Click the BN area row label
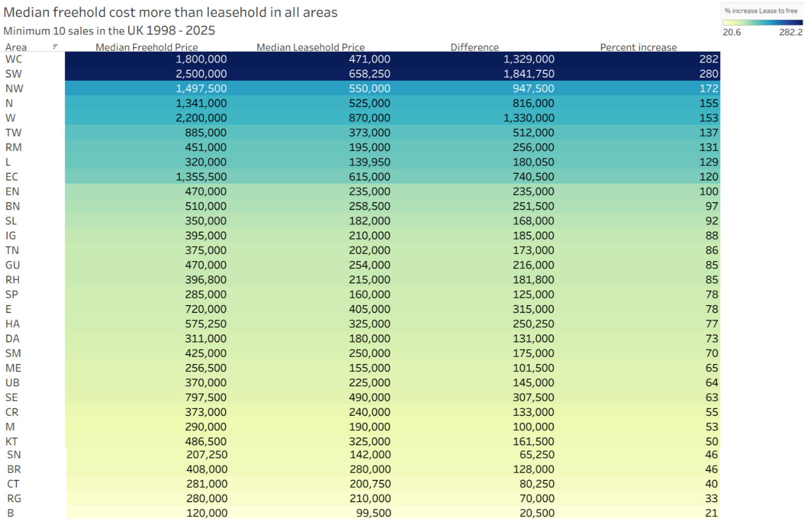Screen dimensions: 812x527 coord(12,206)
